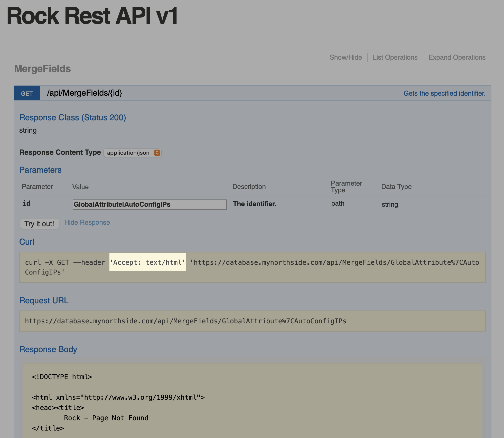The image size is (504, 438).
Task: Collapse operations using List Operations
Action: tap(395, 57)
